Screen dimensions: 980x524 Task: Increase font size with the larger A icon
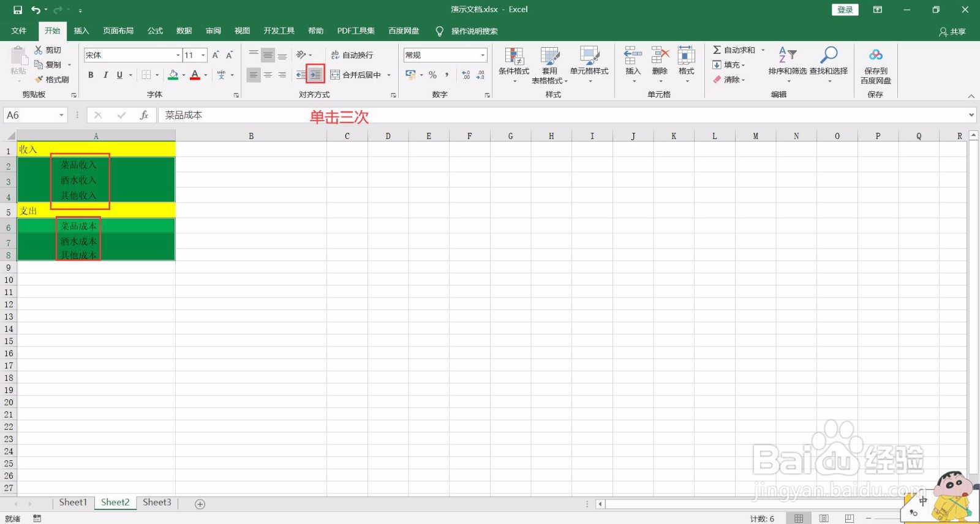pyautogui.click(x=216, y=55)
